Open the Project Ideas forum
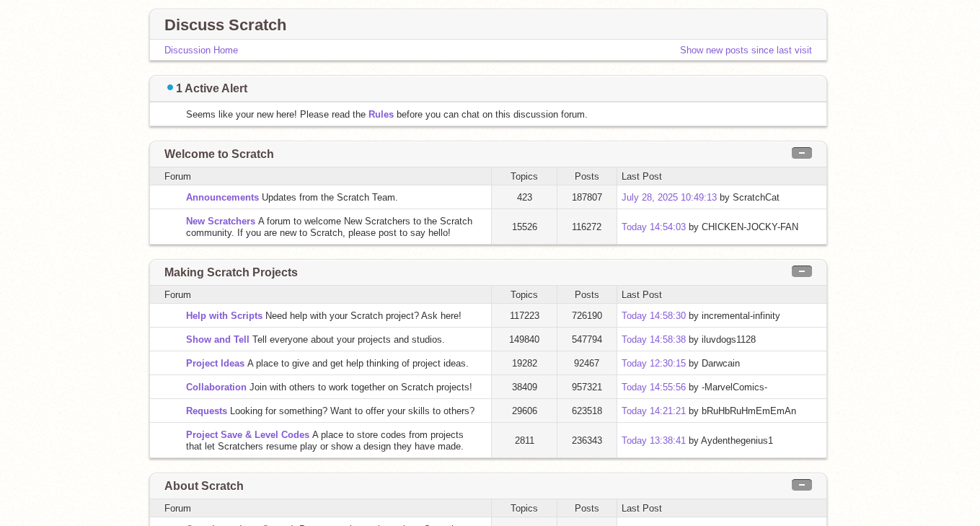Image resolution: width=980 pixels, height=526 pixels. (215, 363)
